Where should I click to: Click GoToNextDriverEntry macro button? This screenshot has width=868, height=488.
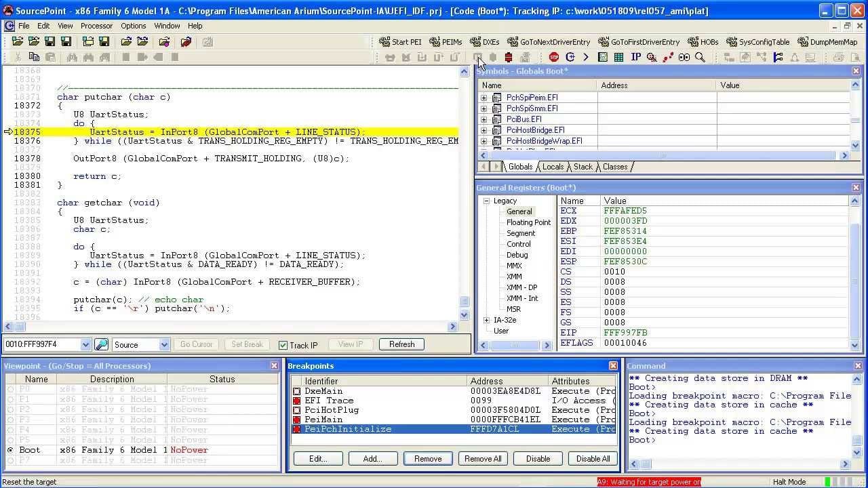[549, 42]
